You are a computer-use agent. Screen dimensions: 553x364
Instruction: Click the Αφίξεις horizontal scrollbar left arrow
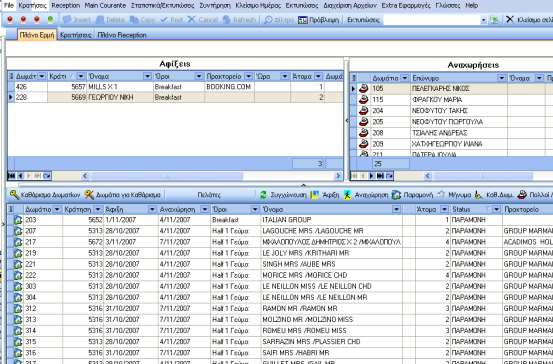[x=85, y=176]
